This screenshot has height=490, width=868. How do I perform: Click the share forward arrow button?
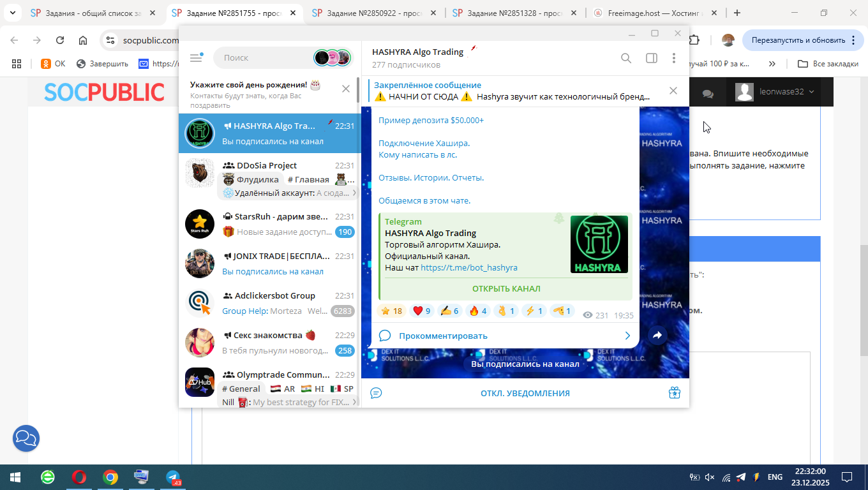point(657,335)
